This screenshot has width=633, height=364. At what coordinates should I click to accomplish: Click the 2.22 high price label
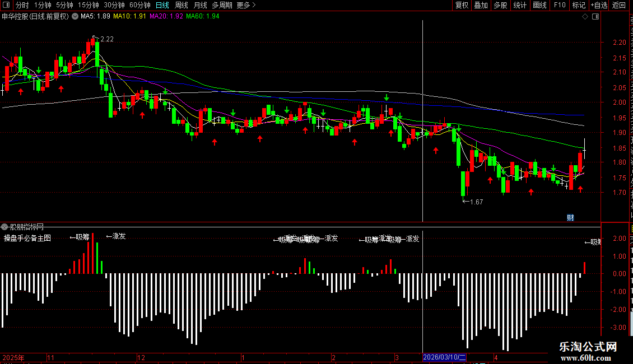[107, 39]
